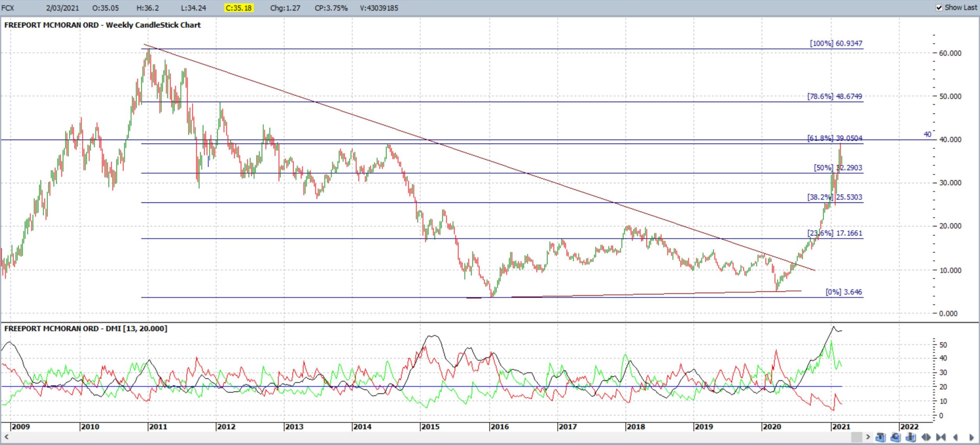The image size is (980, 445).
Task: Click the 2011 year axis label
Action: pyautogui.click(x=158, y=427)
